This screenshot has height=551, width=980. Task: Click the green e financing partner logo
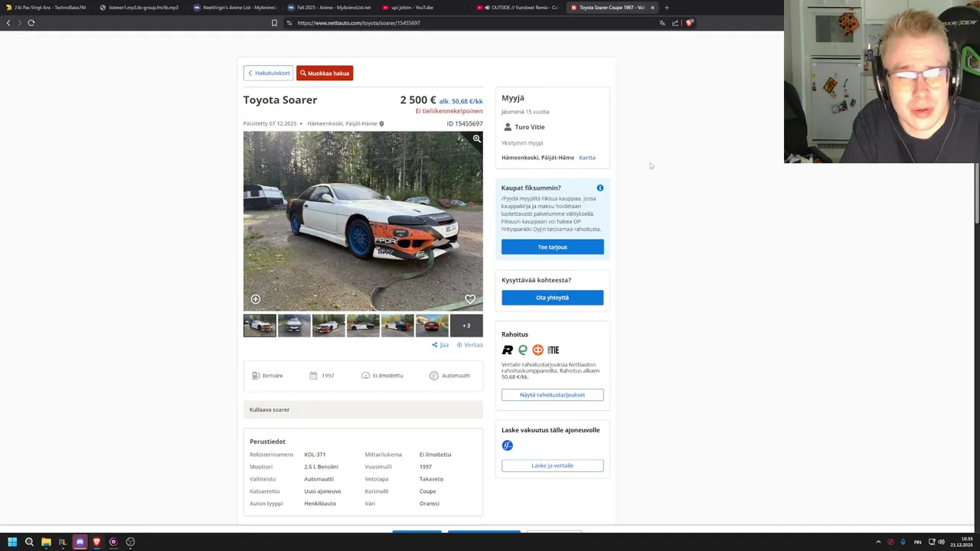pos(523,350)
